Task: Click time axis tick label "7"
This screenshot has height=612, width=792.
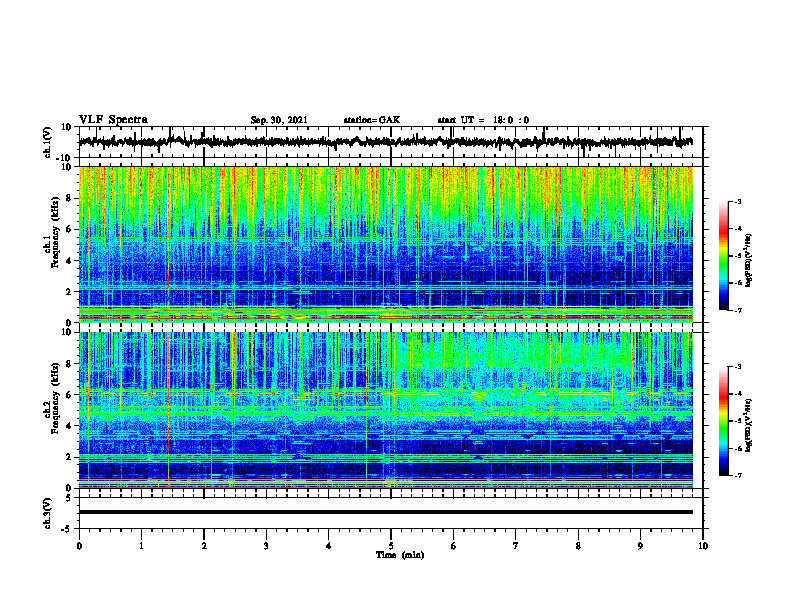Action: [516, 546]
